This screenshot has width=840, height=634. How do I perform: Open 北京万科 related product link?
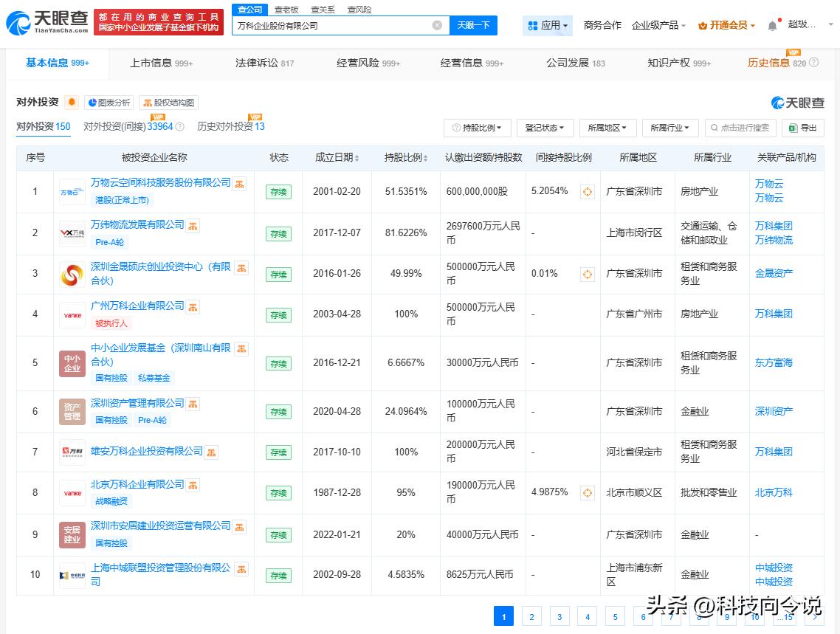pos(774,492)
